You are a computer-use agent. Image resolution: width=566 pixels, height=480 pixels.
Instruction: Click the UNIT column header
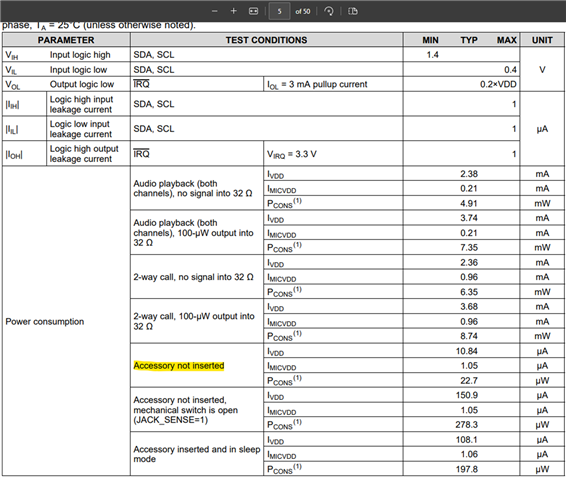542,40
